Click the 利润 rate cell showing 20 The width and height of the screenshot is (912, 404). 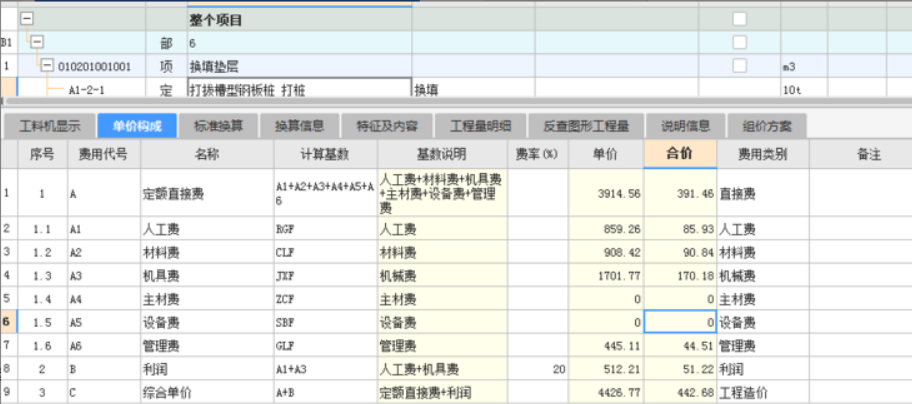537,369
